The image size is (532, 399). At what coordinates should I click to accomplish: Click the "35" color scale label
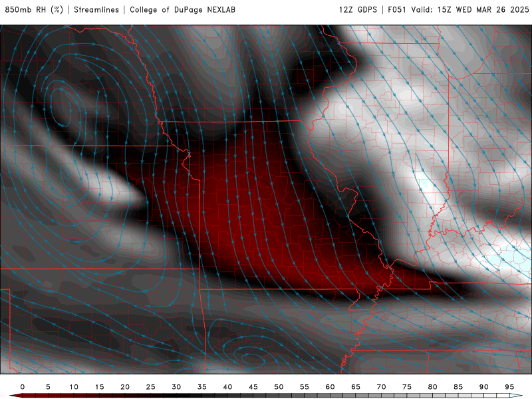[202, 387]
